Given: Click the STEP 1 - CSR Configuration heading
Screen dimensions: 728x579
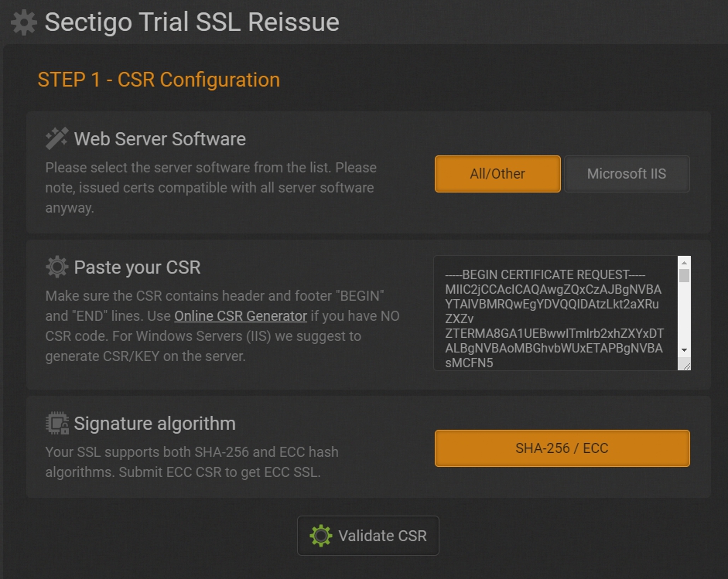Looking at the screenshot, I should pos(159,80).
